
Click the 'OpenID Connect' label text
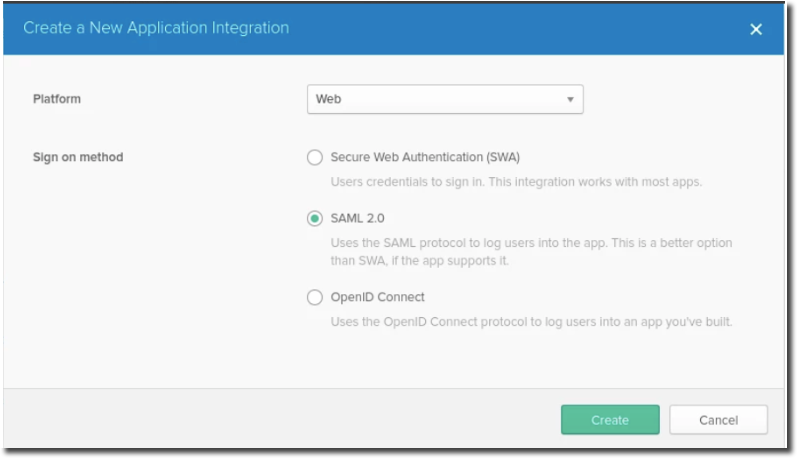tap(377, 297)
